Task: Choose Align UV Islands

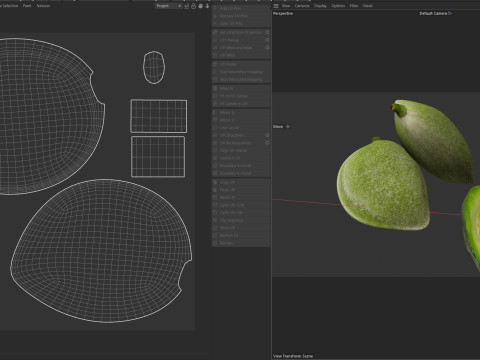Action: point(241,150)
